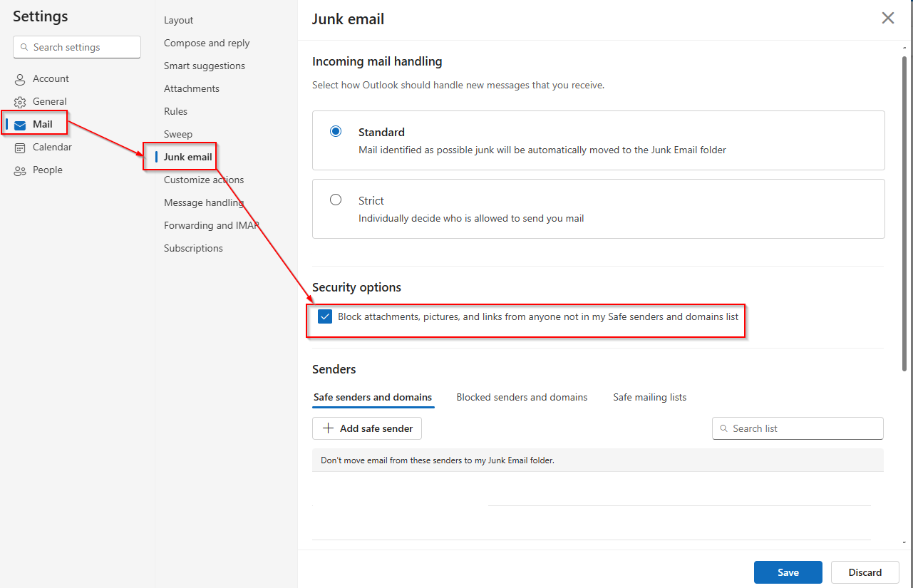Focus the Search list field
913x588 pixels.
click(x=798, y=428)
